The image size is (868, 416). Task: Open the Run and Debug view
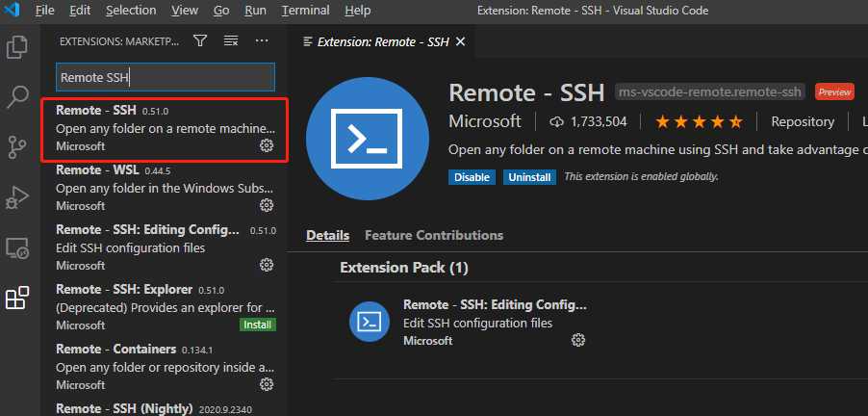(17, 197)
